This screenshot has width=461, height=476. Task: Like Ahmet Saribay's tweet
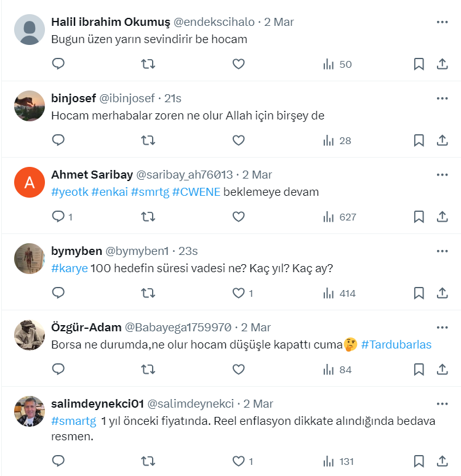[239, 217]
